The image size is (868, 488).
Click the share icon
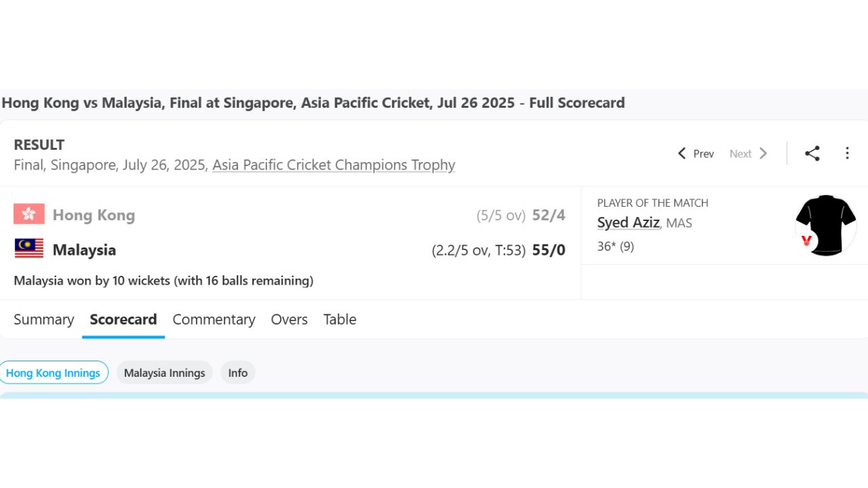coord(812,153)
